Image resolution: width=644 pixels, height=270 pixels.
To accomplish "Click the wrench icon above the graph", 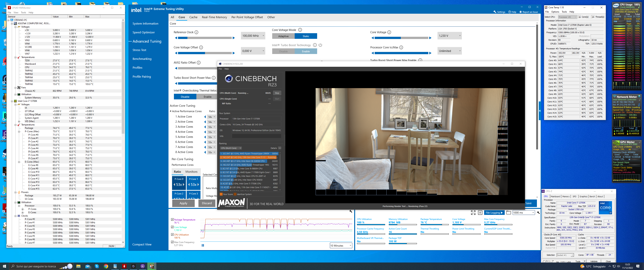I will pos(350,211).
